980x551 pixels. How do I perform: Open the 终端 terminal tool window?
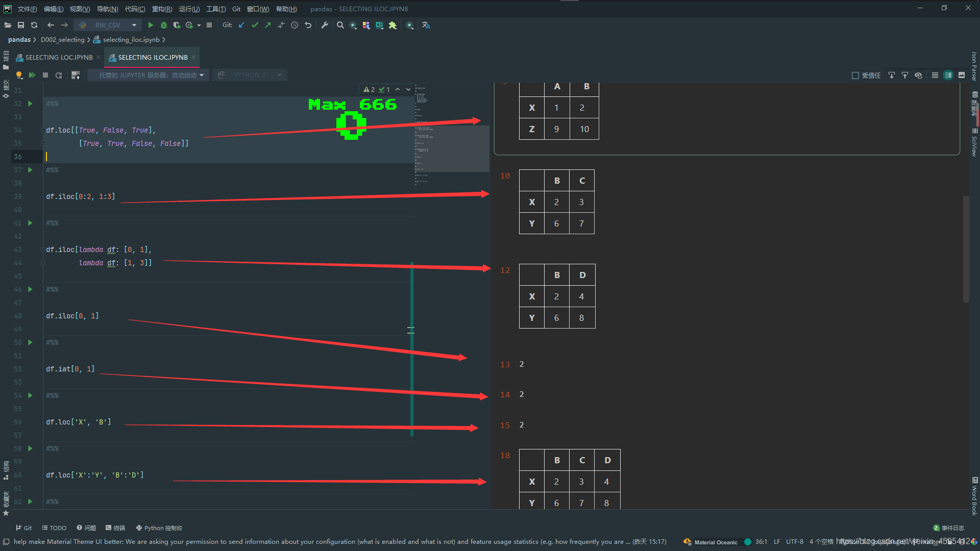(x=115, y=528)
